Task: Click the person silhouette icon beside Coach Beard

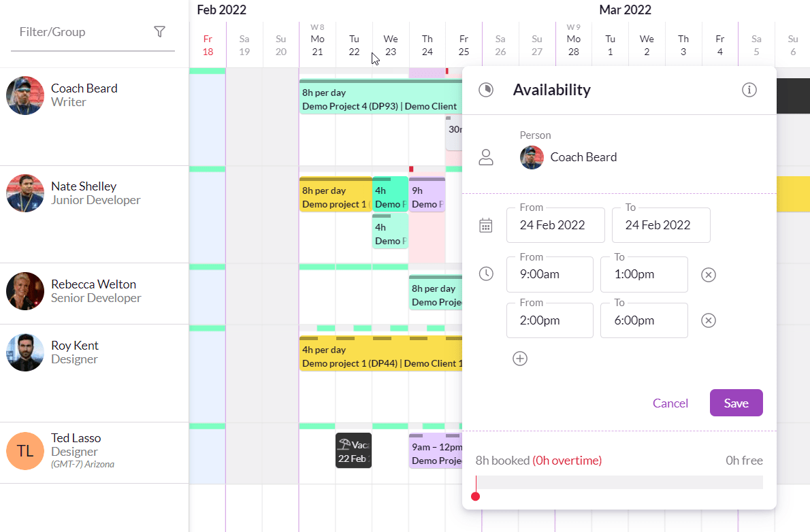Action: tap(486, 156)
